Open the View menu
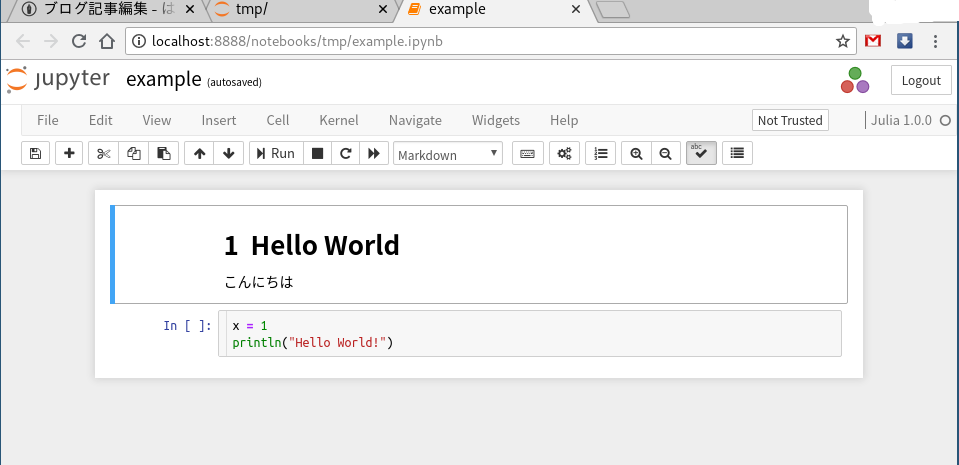Screen dimensions: 959x465 (x=157, y=120)
